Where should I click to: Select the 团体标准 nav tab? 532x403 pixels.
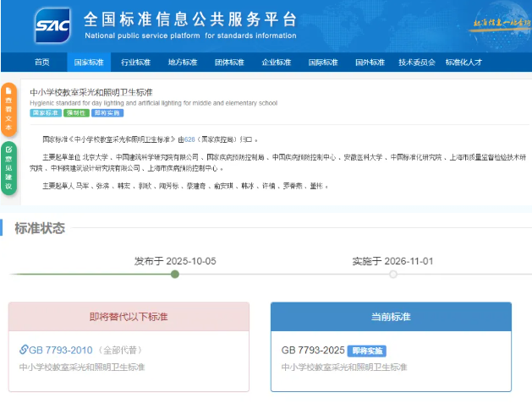pyautogui.click(x=228, y=63)
